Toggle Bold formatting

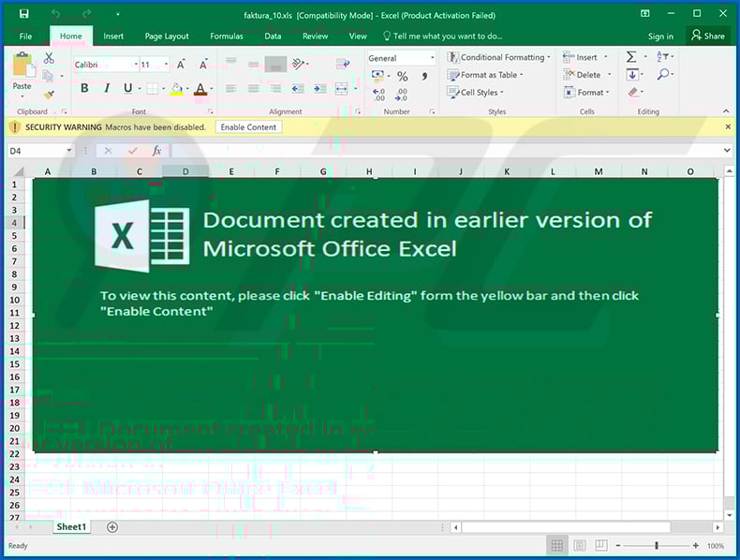tap(84, 88)
